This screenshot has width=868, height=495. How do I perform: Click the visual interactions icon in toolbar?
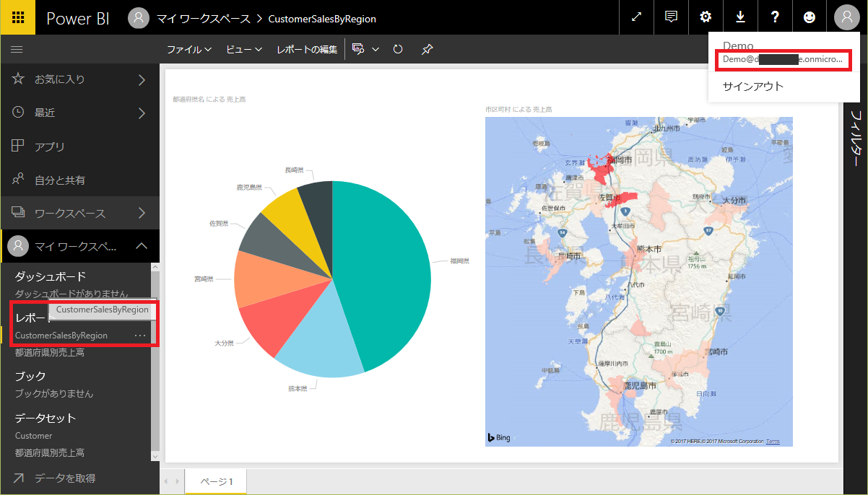click(359, 49)
